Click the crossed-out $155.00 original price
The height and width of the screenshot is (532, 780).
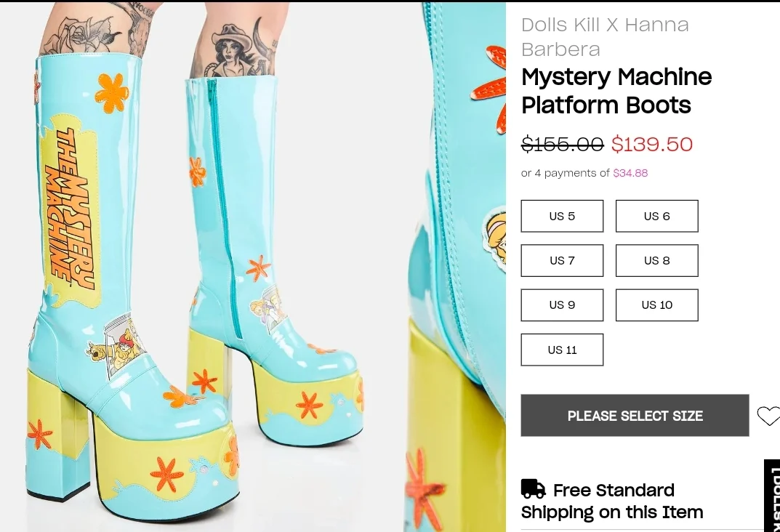tap(563, 144)
